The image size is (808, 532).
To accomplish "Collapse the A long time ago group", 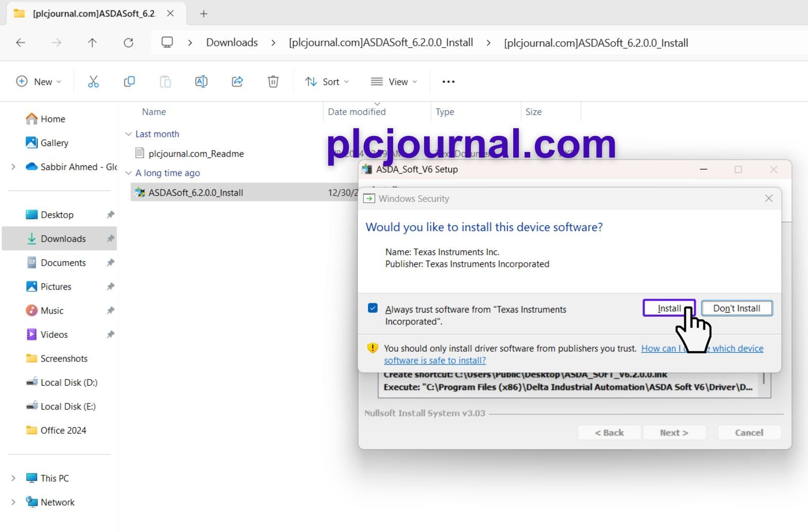I will click(x=128, y=173).
